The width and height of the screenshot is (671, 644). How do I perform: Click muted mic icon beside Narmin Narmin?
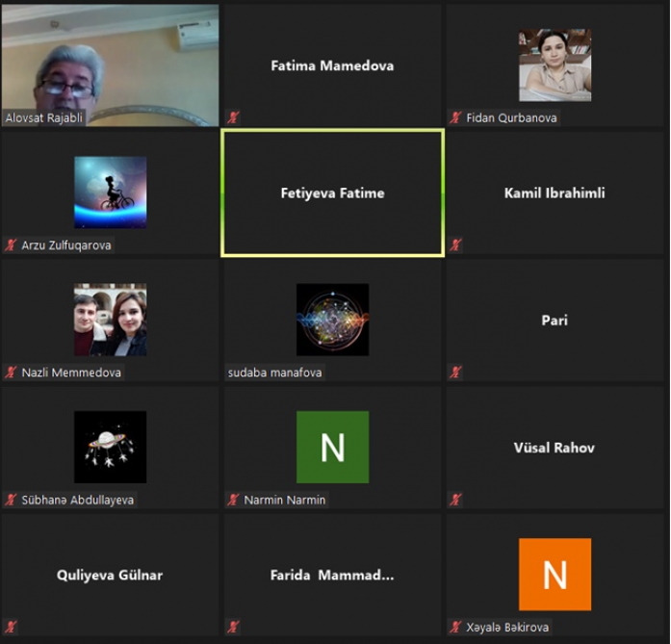pyautogui.click(x=233, y=500)
